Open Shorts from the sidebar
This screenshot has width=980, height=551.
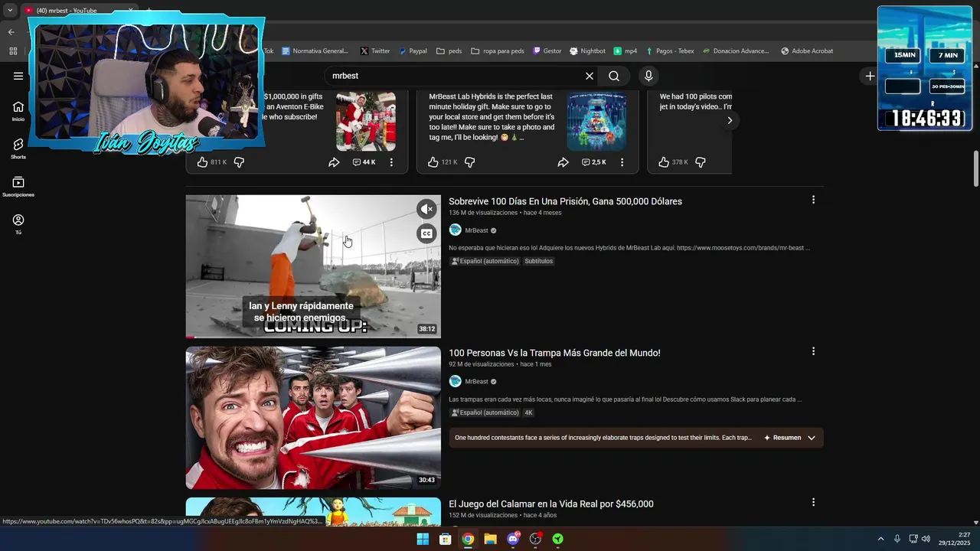point(18,148)
